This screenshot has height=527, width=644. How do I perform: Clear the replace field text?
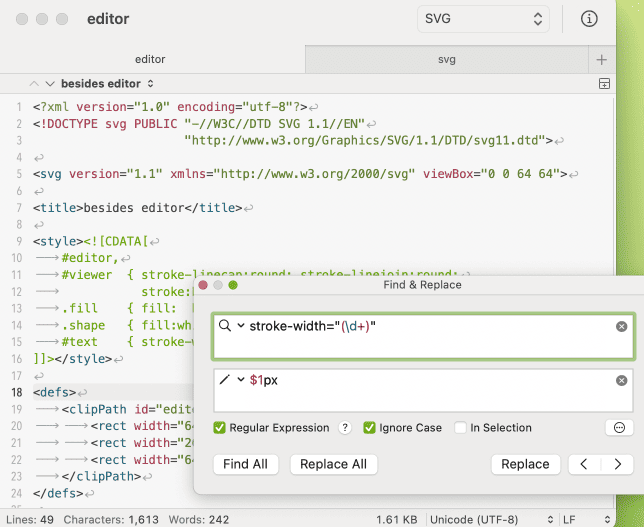(x=621, y=380)
